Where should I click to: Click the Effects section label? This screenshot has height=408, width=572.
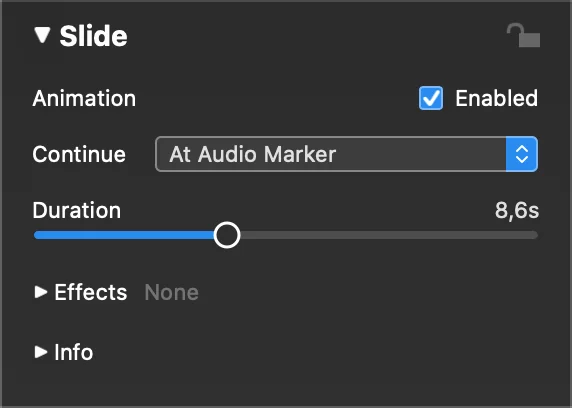90,292
